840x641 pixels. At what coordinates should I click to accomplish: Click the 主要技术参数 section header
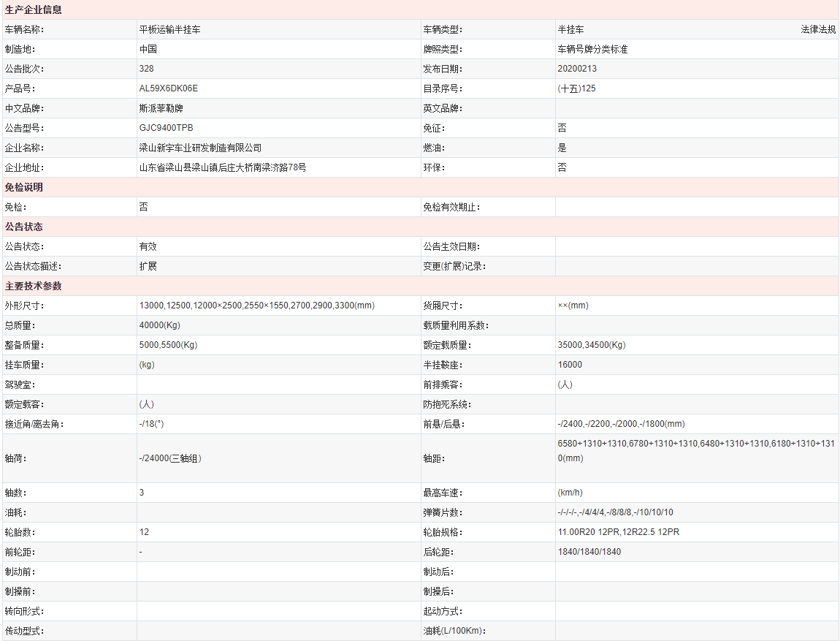click(x=34, y=286)
